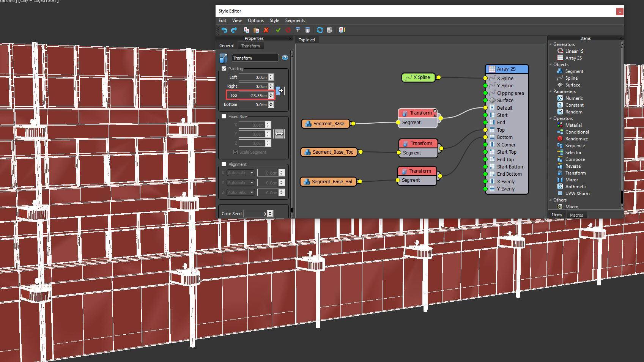Select the Linear 1S generator item
Viewport: 644px width, 362px height.
tap(573, 51)
